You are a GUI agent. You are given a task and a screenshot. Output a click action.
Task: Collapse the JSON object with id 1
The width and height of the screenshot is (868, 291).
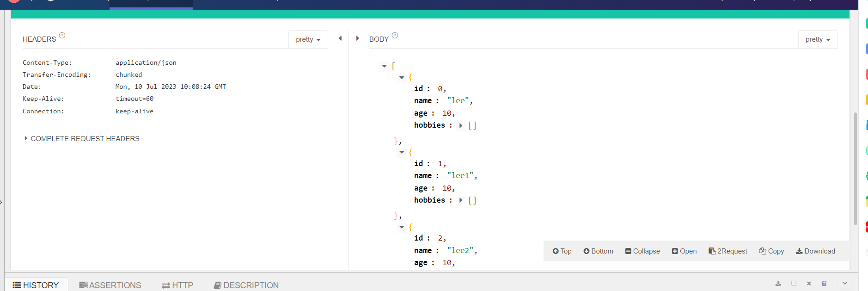click(x=402, y=152)
